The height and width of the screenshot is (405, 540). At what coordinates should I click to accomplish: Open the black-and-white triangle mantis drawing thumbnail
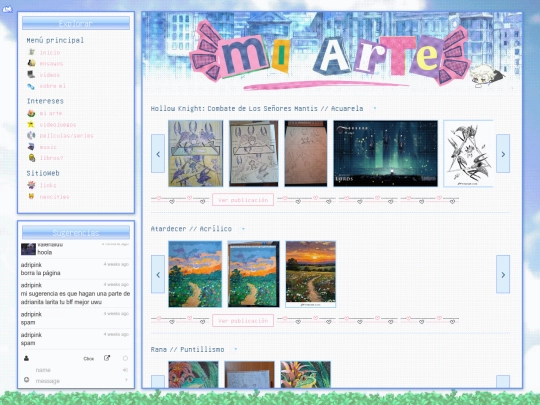(x=468, y=154)
